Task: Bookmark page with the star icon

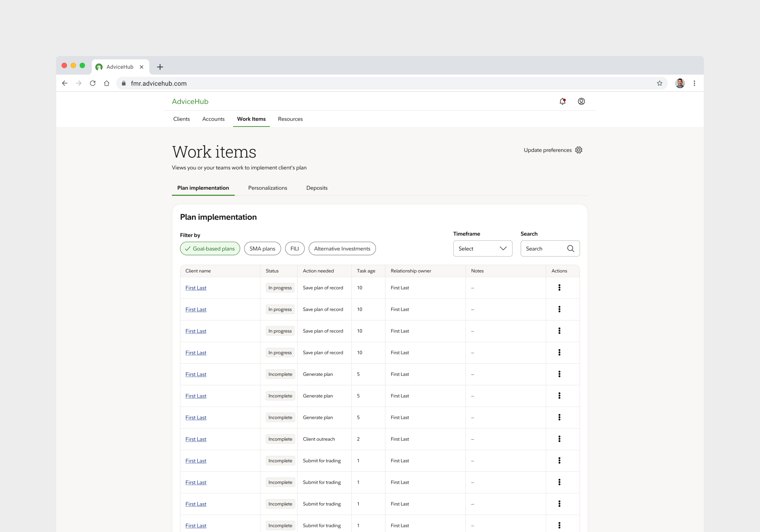Action: pyautogui.click(x=659, y=83)
